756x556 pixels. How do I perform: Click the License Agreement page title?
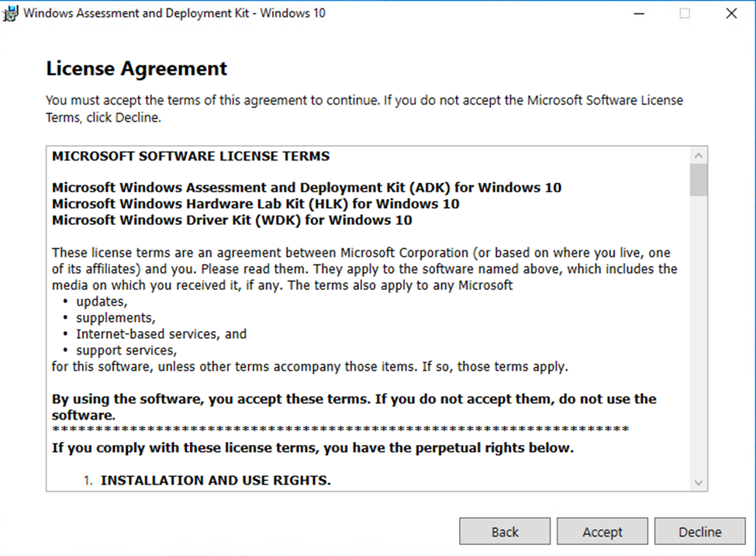[136, 68]
